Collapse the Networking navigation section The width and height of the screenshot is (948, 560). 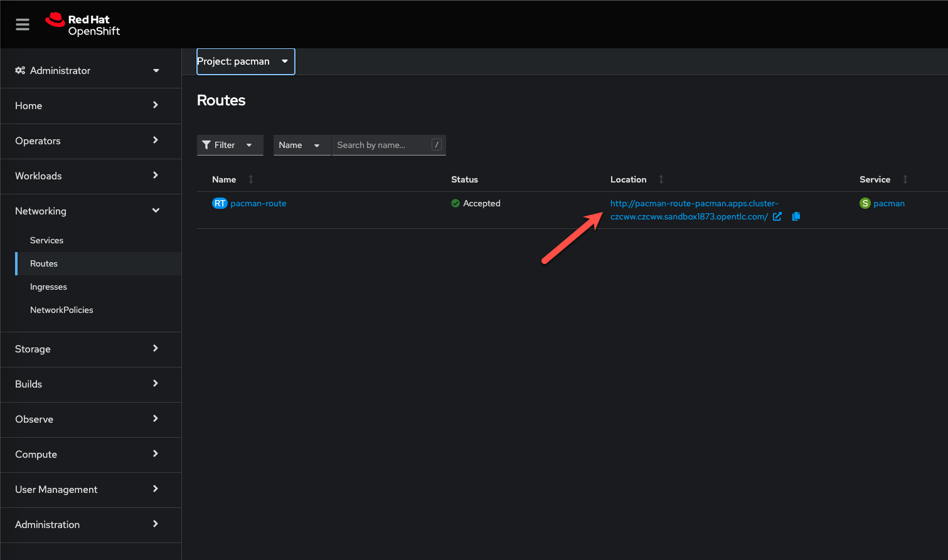tap(90, 211)
